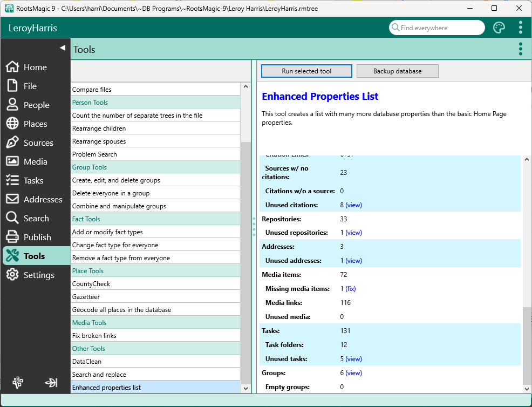The image size is (532, 407).
Task: Collapse the sidebar with the triangle arrow
Action: (62, 48)
